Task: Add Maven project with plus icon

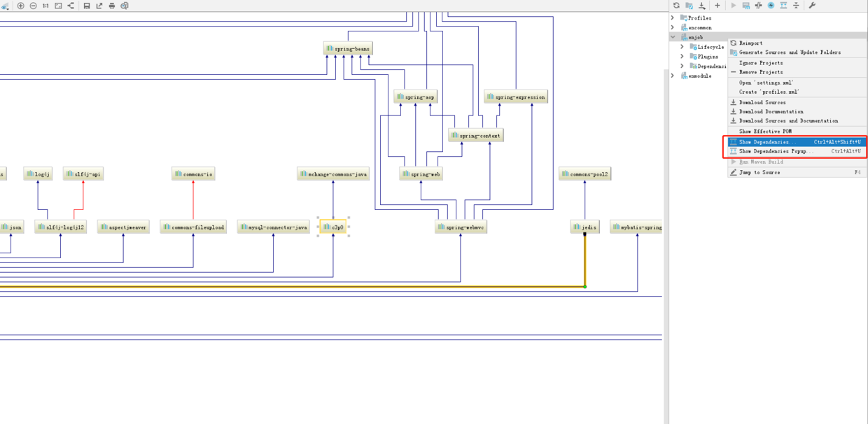Action: (717, 6)
